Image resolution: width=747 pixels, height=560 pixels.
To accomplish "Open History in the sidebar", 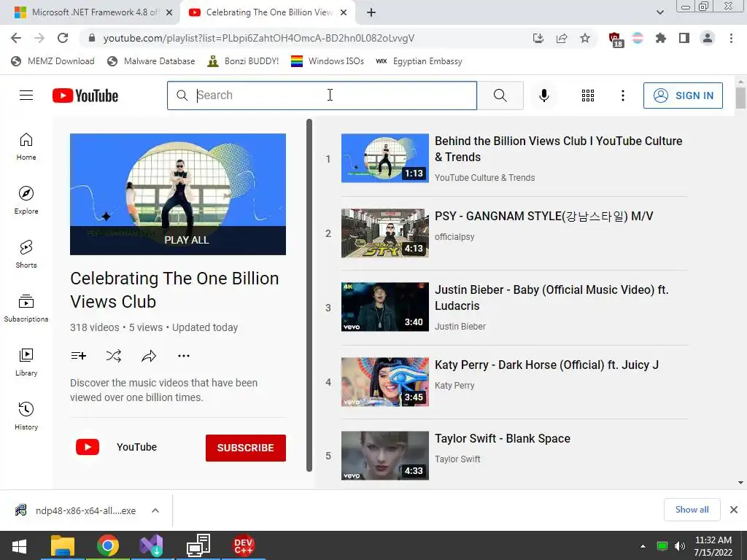I will click(x=26, y=416).
